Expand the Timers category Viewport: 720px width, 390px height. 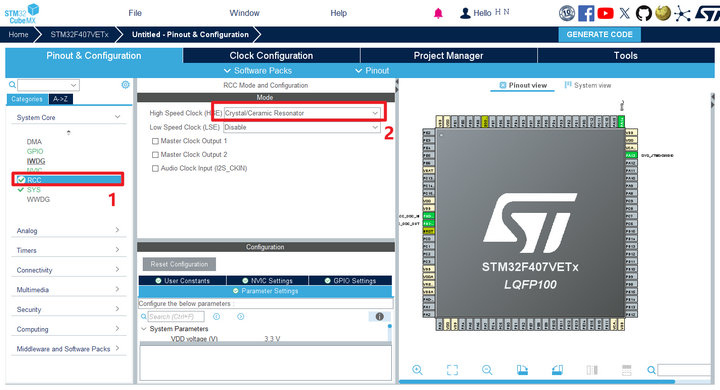(68, 250)
